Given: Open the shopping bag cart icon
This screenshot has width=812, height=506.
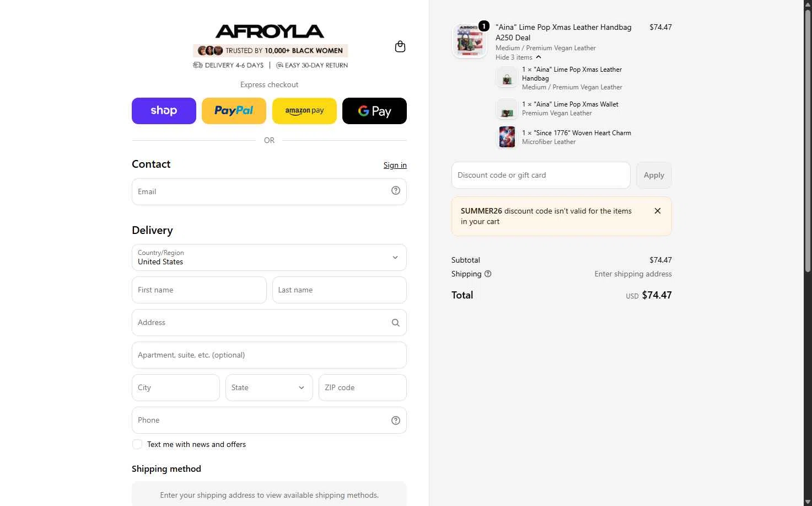Looking at the screenshot, I should [400, 47].
